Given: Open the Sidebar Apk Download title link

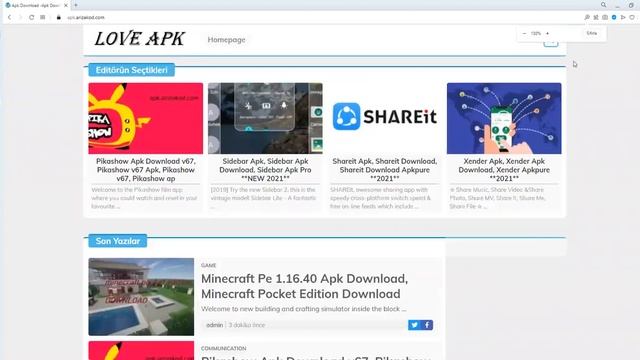Looking at the screenshot, I should [x=265, y=170].
